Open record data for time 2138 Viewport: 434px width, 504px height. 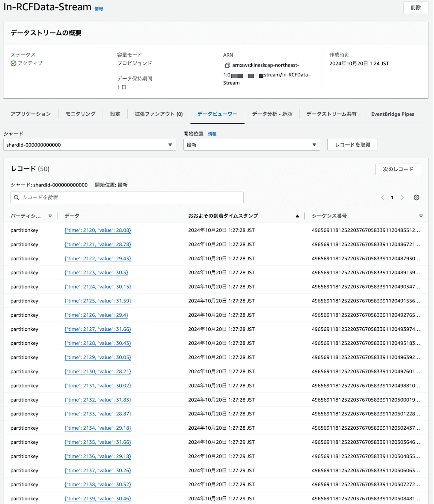pos(98,485)
